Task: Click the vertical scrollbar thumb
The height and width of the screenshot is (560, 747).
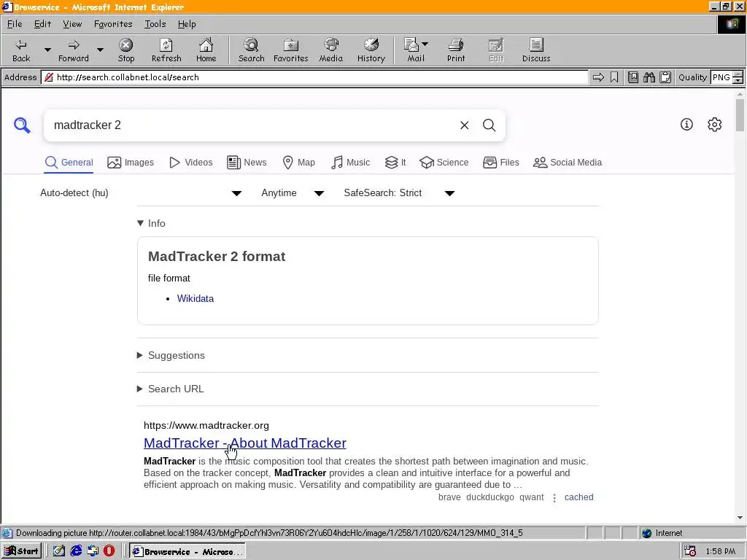Action: (x=740, y=114)
